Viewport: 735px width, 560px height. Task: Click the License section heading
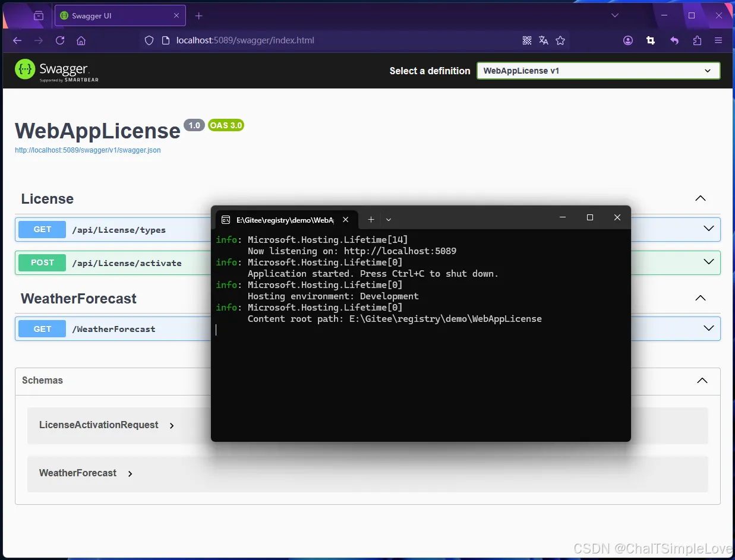click(48, 199)
